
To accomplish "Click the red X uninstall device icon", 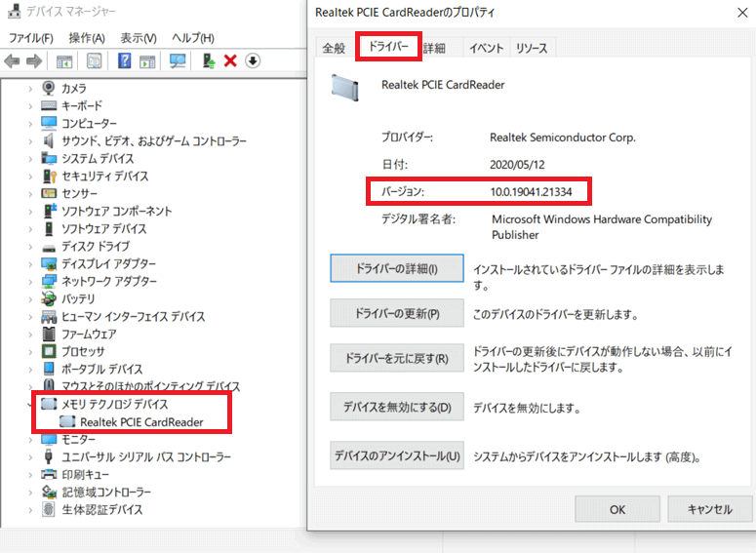I will 230,60.
